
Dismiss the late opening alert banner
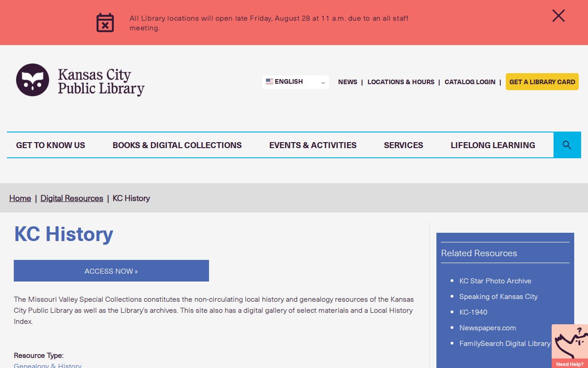click(559, 16)
